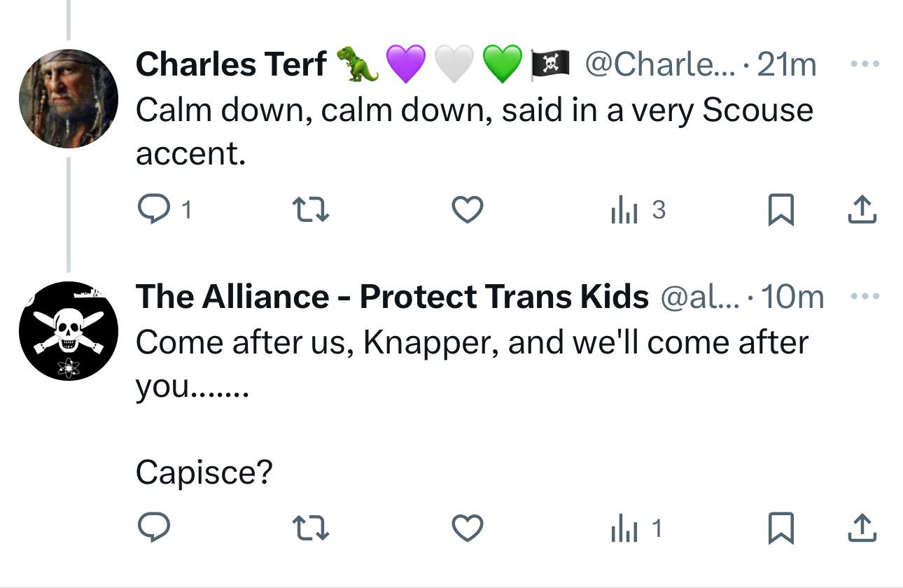Share the Charles Terf tweet
Viewport: 903px width, 588px height.
(x=862, y=210)
